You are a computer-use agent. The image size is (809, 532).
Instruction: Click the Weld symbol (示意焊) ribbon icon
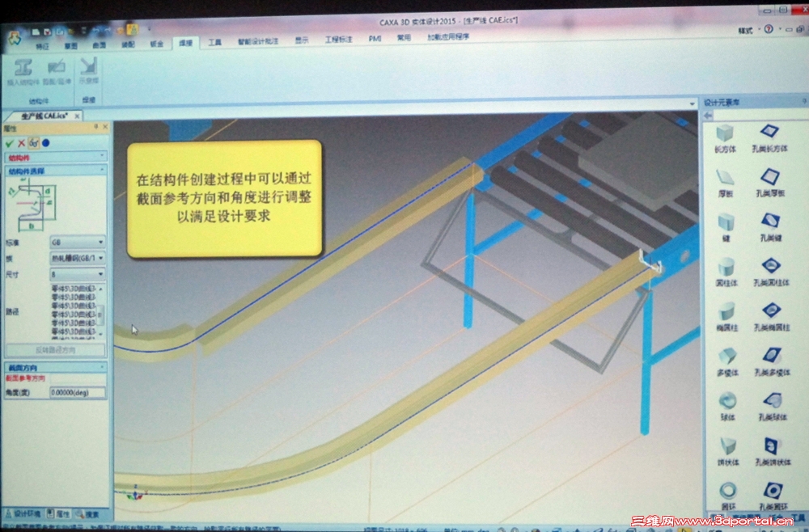tap(89, 66)
